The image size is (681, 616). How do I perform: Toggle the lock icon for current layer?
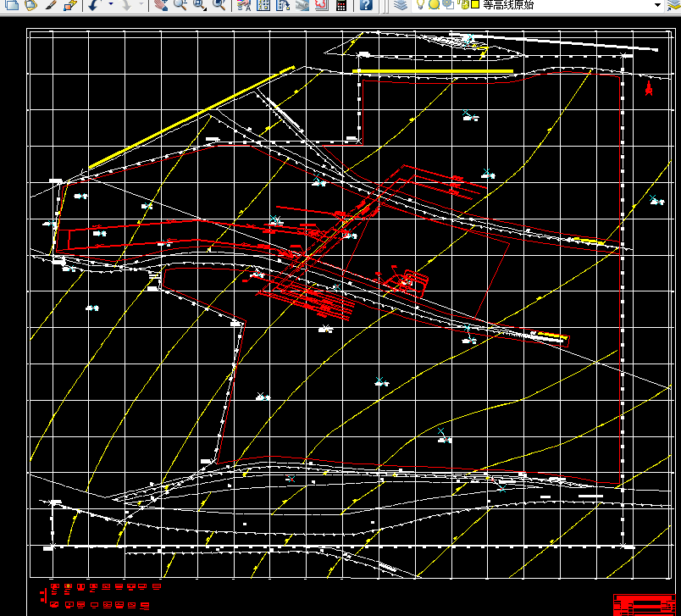point(463,5)
